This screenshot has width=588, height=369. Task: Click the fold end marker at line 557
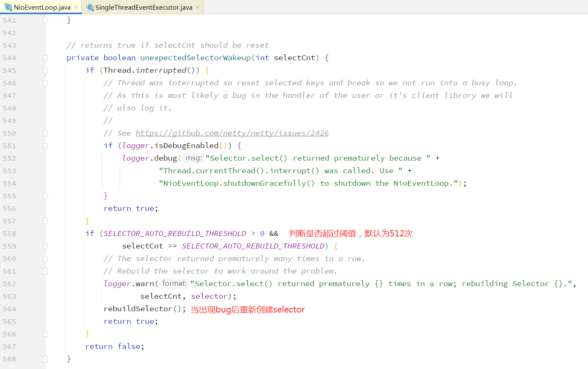(x=45, y=221)
